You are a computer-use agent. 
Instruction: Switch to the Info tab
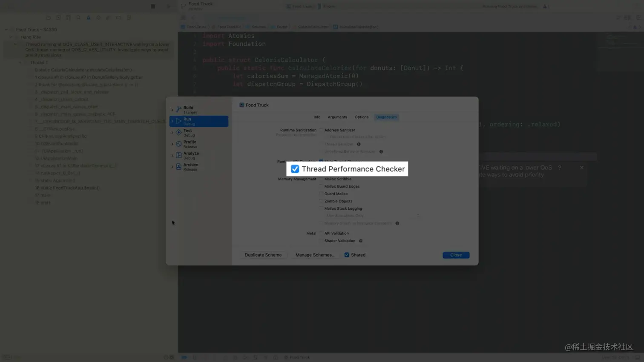[317, 117]
